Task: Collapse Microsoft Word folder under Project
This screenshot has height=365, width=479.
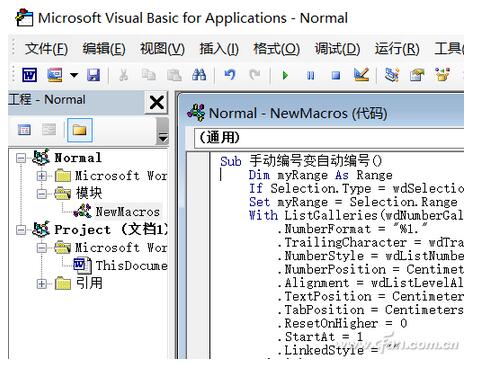Action: tap(42, 248)
